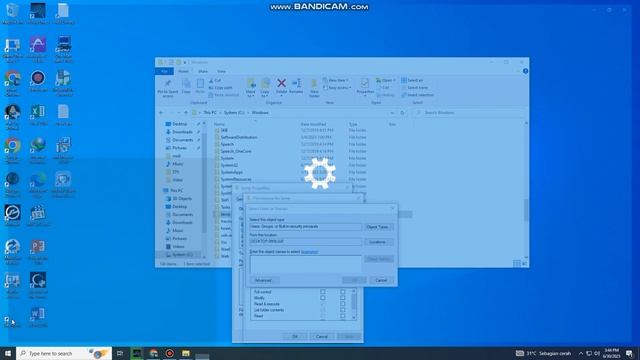This screenshot has height=360, width=640.
Task: Switch to large icons view in status bar
Action: 524,264
